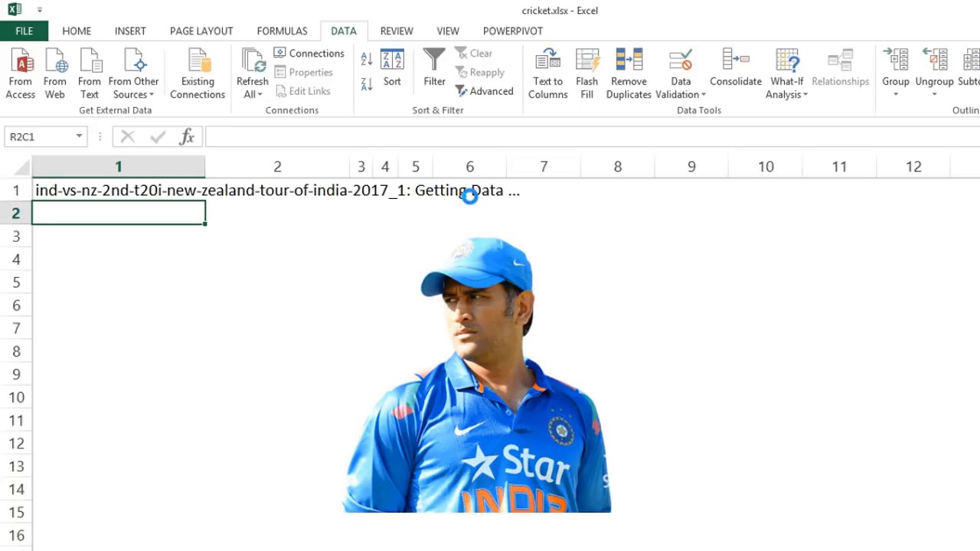Click Text to Columns
This screenshot has width=980, height=551.
pyautogui.click(x=547, y=73)
